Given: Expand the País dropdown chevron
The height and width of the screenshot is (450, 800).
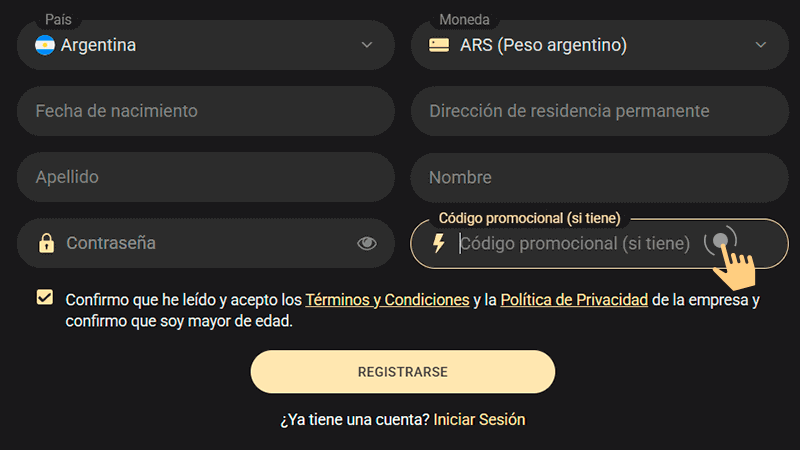Looking at the screenshot, I should [367, 45].
